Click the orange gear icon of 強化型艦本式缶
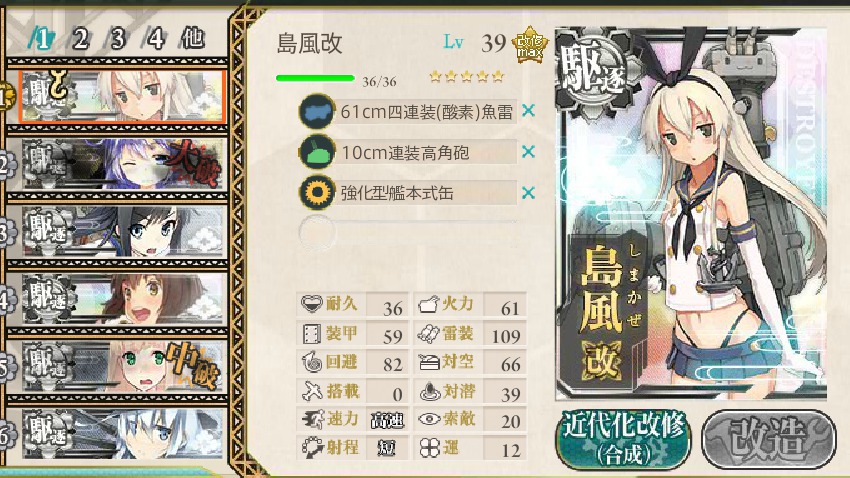Viewport: 850px width, 478px height. [316, 193]
